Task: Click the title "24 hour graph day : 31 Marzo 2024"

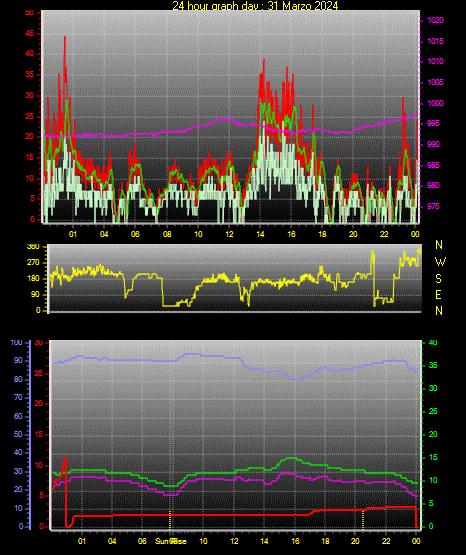Action: click(x=255, y=5)
